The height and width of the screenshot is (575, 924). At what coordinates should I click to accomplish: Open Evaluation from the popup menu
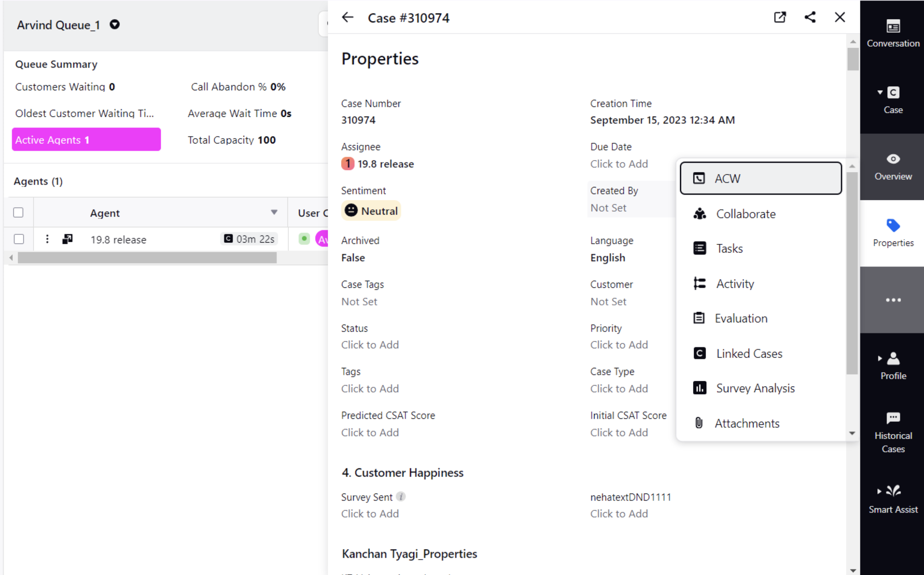760,318
